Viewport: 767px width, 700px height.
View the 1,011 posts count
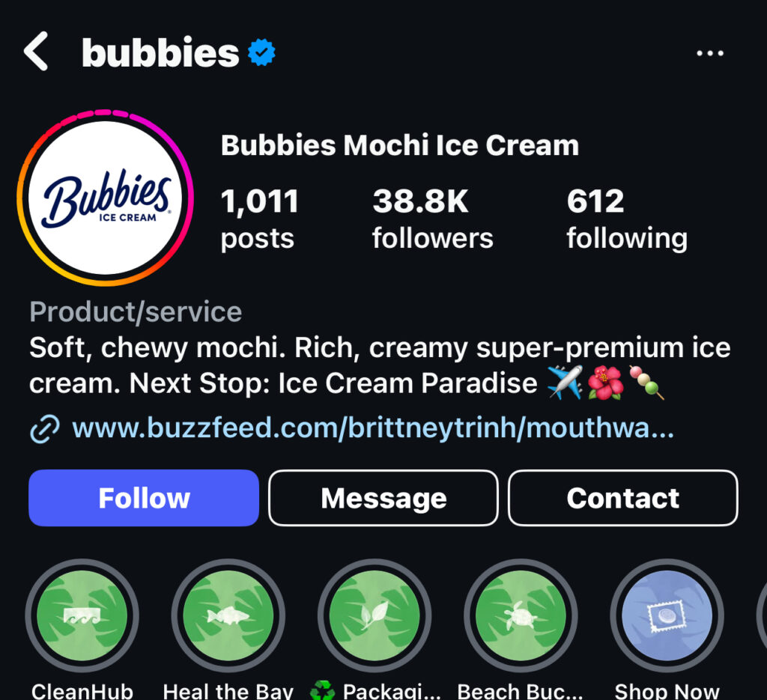[x=259, y=219]
